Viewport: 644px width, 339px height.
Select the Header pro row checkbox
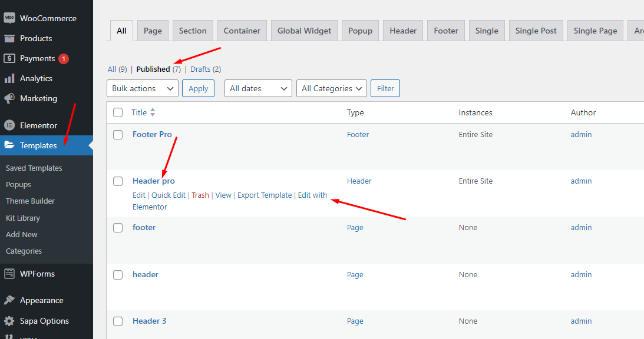[x=118, y=181]
